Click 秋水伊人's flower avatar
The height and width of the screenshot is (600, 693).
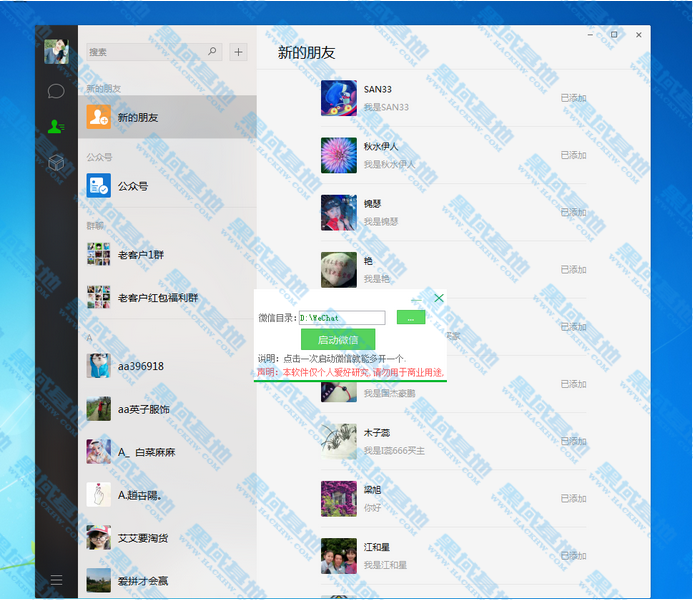pyautogui.click(x=339, y=155)
